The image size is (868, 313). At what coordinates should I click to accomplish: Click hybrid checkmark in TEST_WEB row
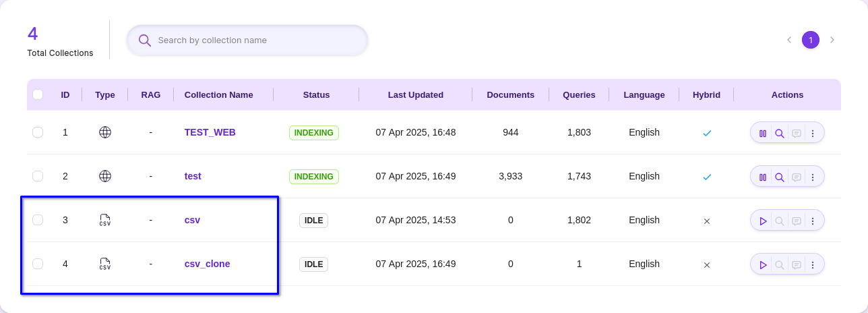(707, 133)
